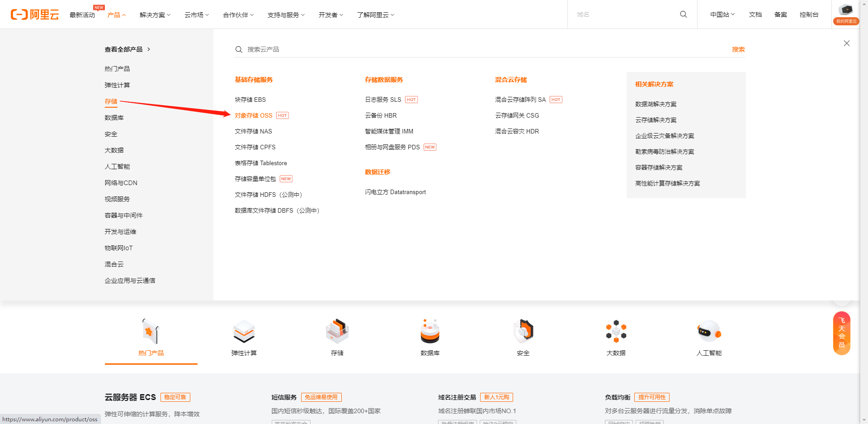
Task: Open 相册与网盘服务 PDS link
Action: [392, 147]
